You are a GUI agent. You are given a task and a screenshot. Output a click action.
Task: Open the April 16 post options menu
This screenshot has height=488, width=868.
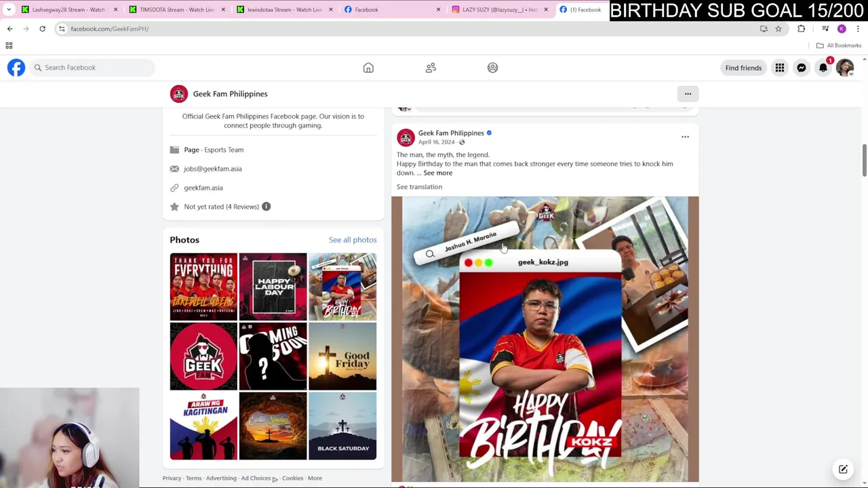tap(685, 137)
